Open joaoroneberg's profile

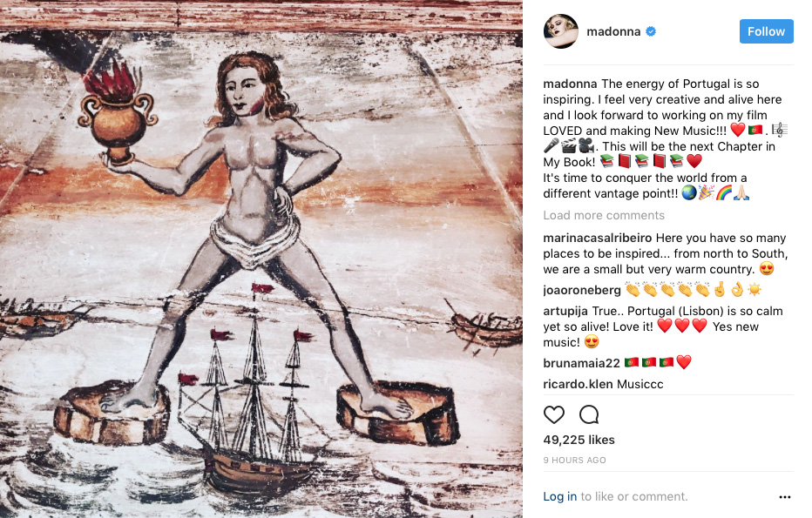[581, 290]
